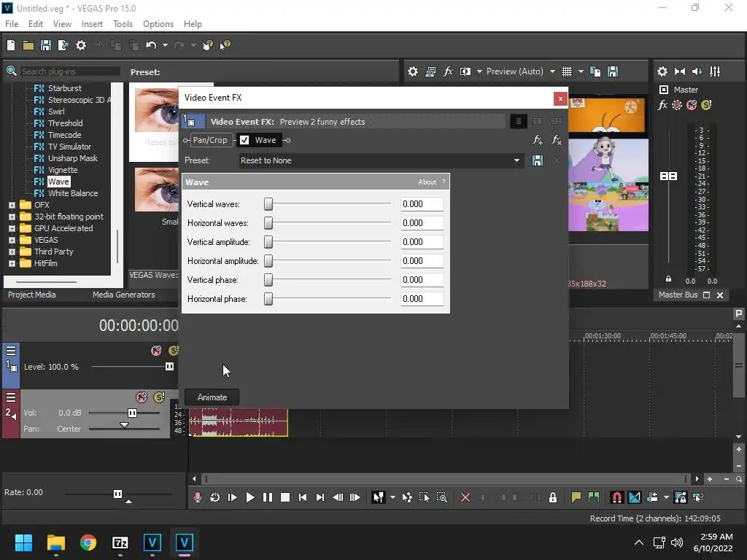Screen dimensions: 747x560
Task: Select the TV Simulator plug-in
Action: [x=69, y=147]
